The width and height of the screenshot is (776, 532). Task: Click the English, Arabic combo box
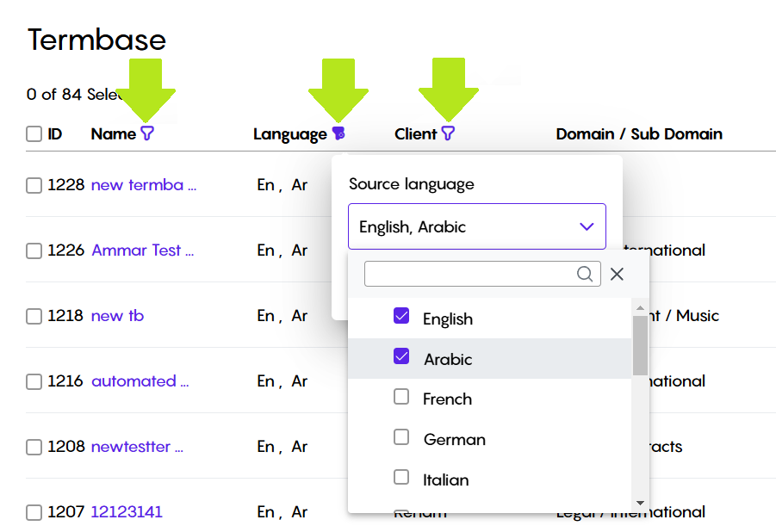coord(477,226)
